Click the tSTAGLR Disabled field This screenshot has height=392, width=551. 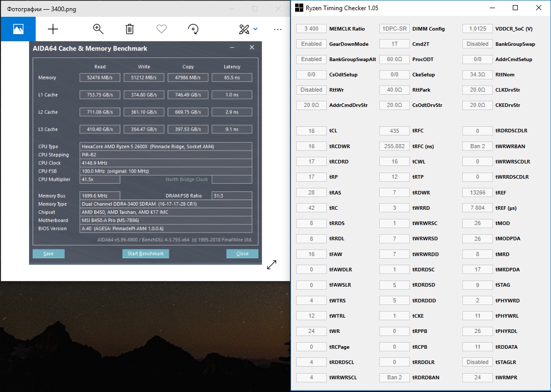(477, 362)
